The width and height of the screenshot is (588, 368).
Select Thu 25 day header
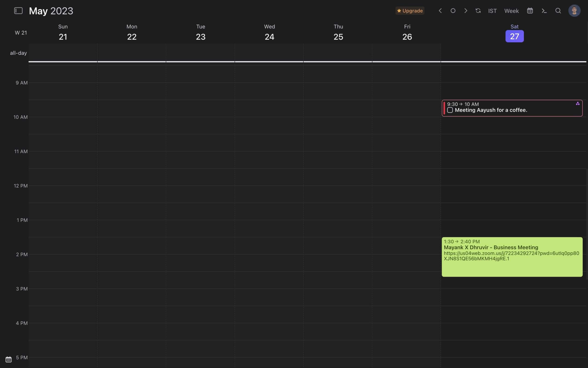(338, 32)
